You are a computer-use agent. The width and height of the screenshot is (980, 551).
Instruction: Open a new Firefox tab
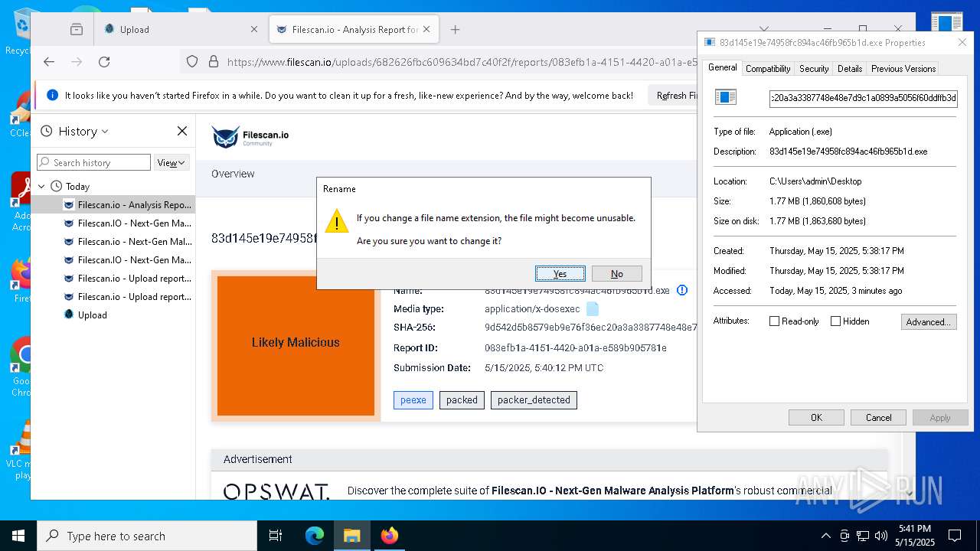(456, 30)
